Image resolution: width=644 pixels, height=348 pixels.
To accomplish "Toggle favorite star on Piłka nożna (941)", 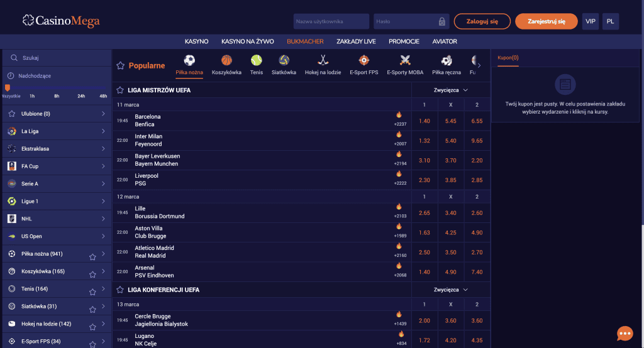I will click(92, 257).
